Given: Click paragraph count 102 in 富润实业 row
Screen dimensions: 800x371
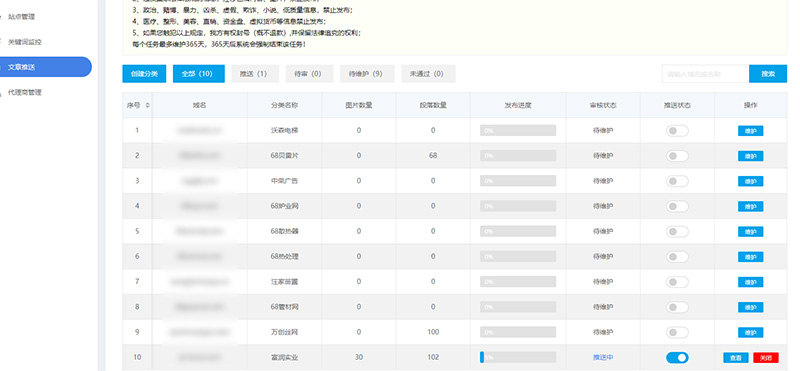Looking at the screenshot, I should 433,358.
